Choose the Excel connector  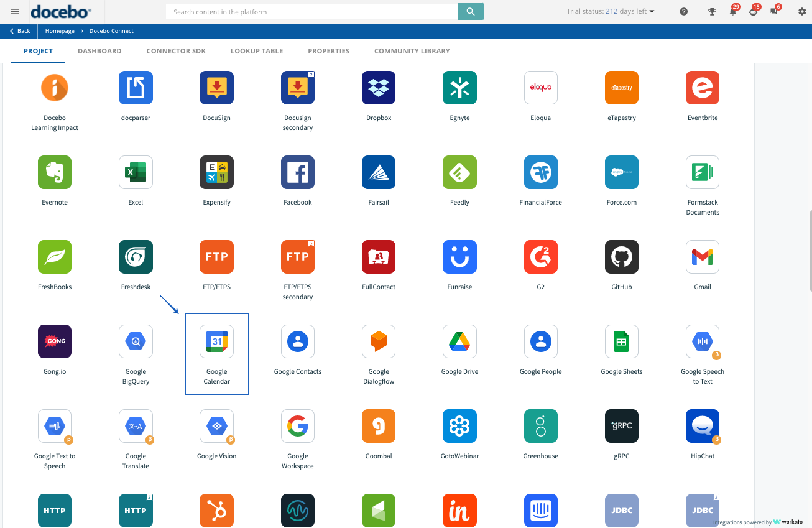pyautogui.click(x=136, y=172)
